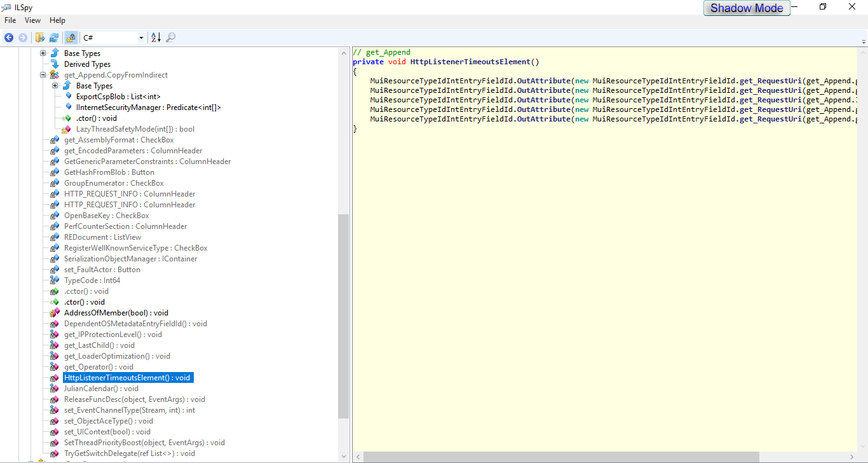Open the Help menu

(x=57, y=20)
